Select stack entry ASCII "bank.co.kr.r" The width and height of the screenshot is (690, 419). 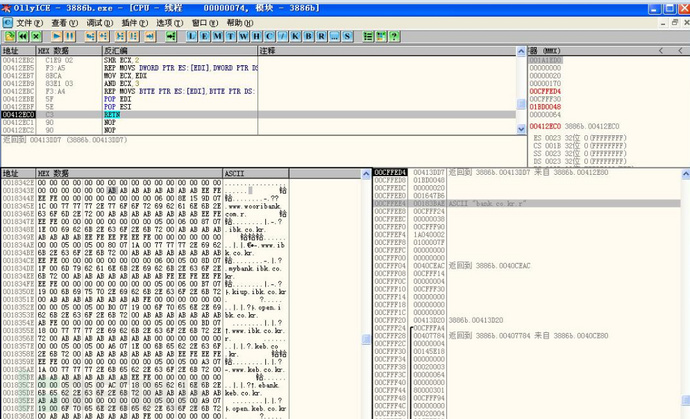(x=527, y=203)
